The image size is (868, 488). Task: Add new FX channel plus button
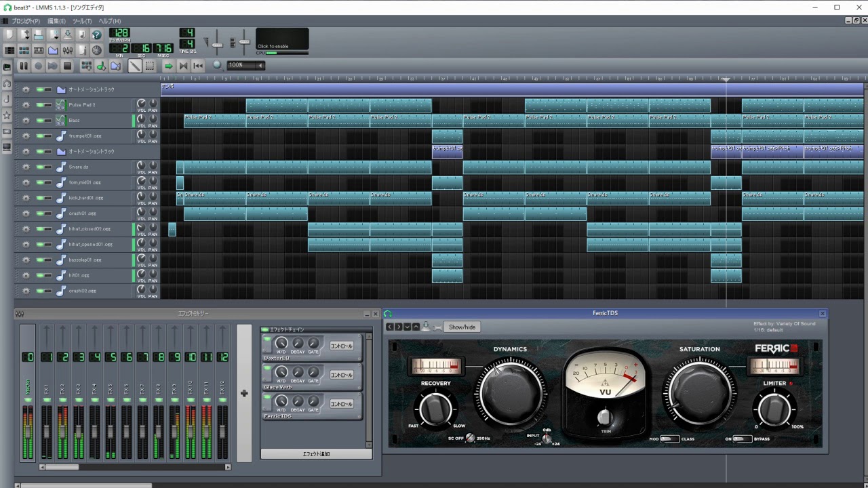tap(244, 393)
